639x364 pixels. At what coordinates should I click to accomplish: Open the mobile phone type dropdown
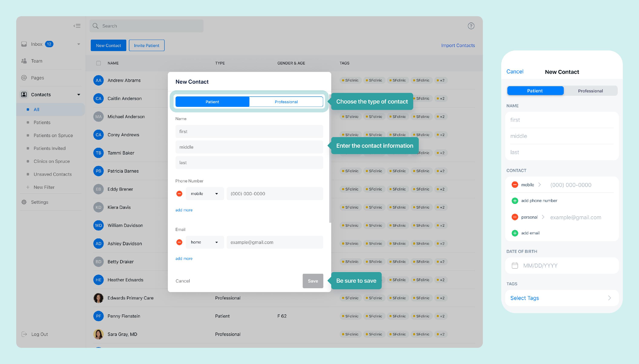tap(204, 193)
